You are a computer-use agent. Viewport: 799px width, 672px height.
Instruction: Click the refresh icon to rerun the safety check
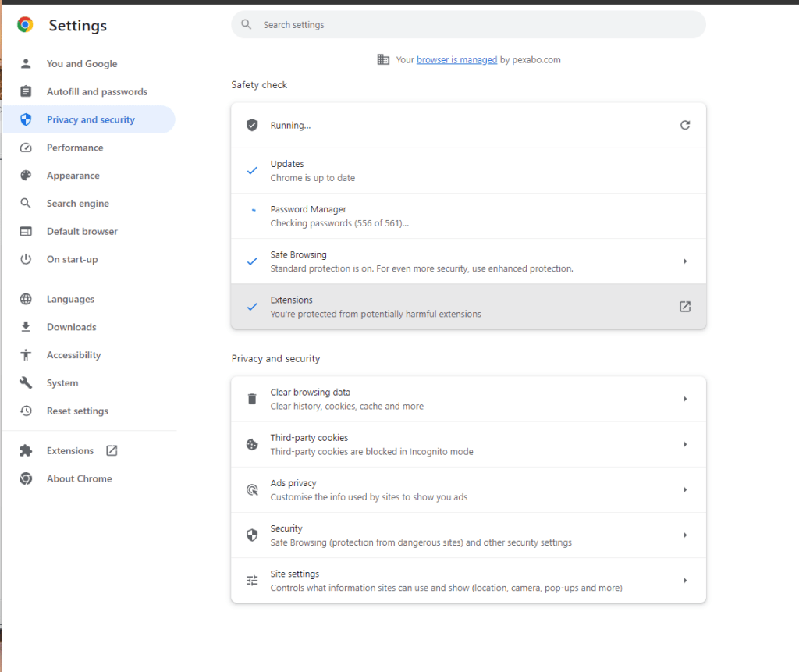point(685,125)
